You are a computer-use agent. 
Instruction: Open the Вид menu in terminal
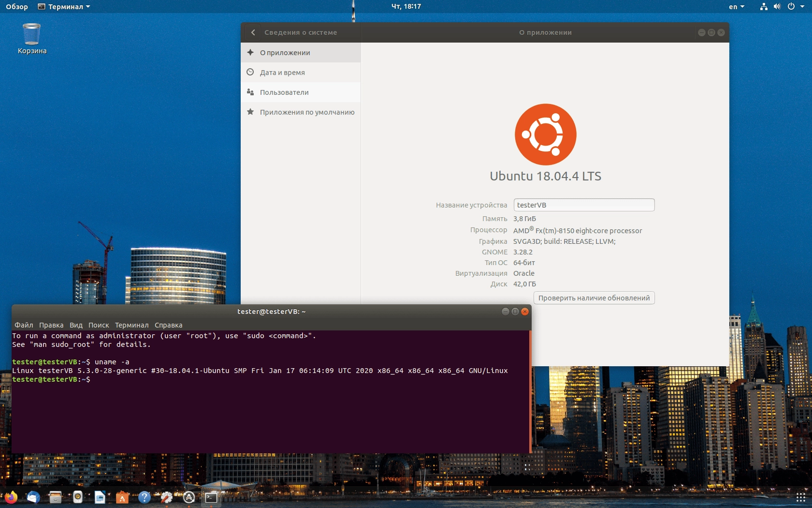[x=76, y=325]
